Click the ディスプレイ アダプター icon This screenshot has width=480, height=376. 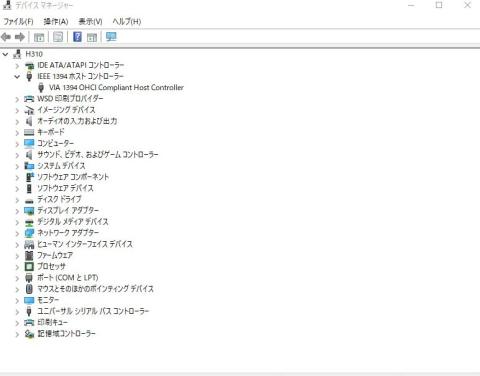tap(29, 211)
